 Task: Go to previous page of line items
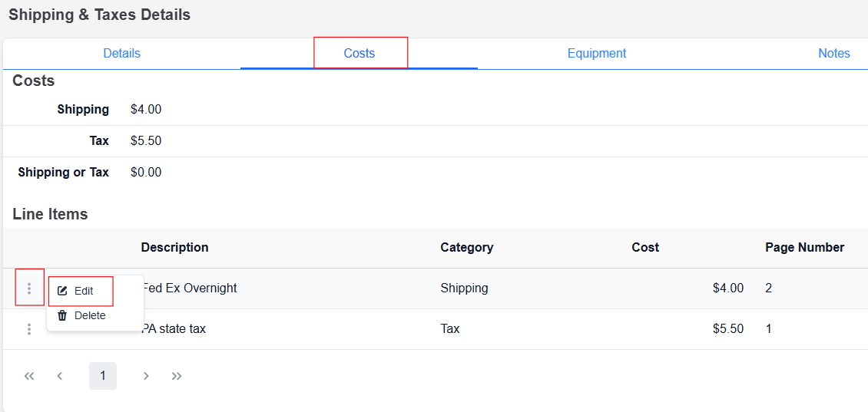(60, 376)
